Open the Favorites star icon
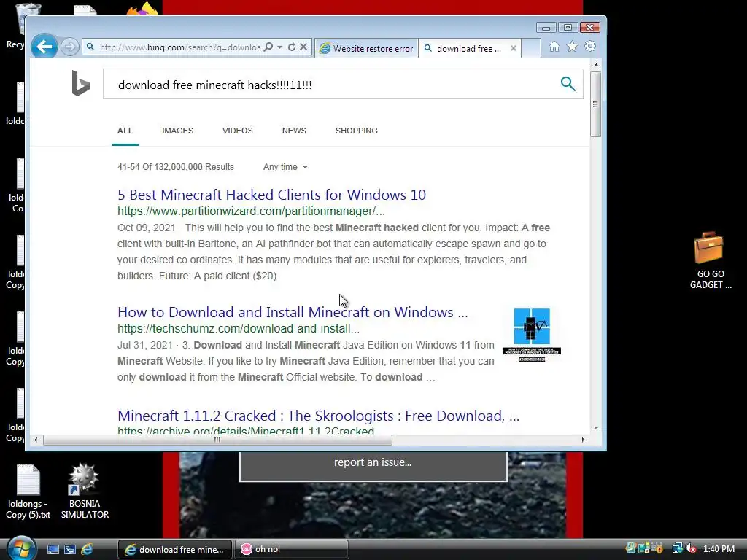 click(572, 47)
